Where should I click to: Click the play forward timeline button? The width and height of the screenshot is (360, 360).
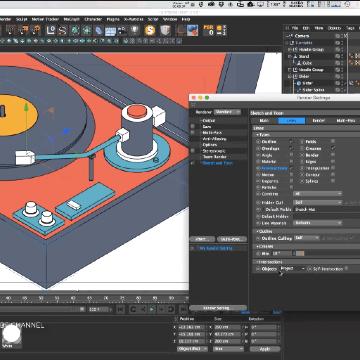(152, 309)
